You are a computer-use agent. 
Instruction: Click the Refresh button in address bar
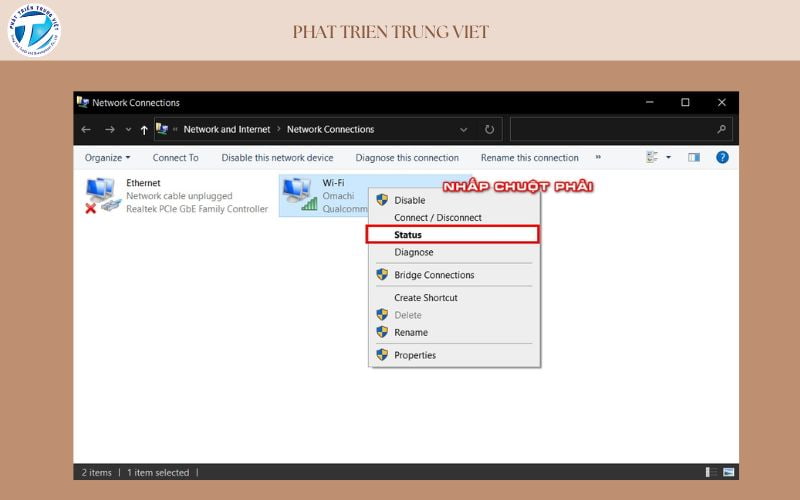489,129
